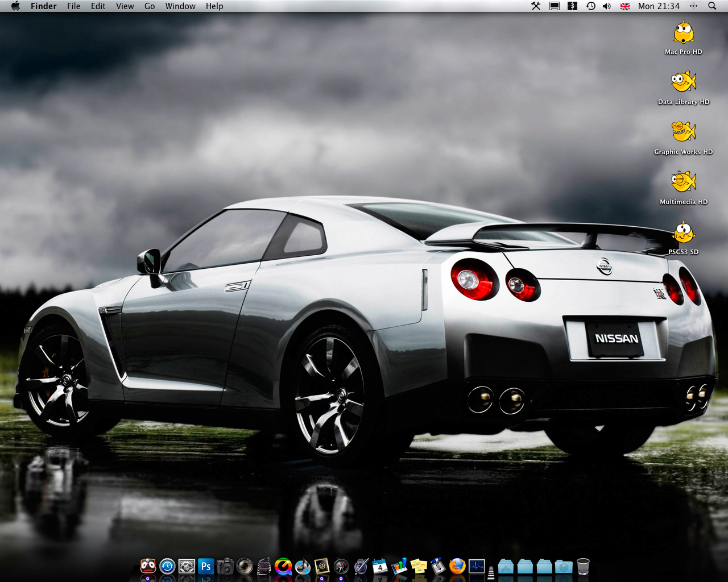Launch Firefox from the dock
Screen dimensions: 728x582
click(x=457, y=566)
